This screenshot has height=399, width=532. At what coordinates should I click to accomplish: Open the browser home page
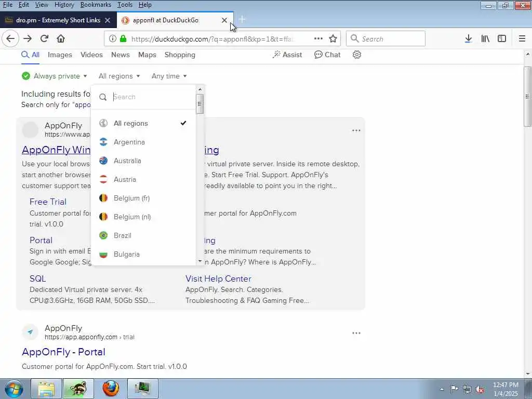click(61, 38)
